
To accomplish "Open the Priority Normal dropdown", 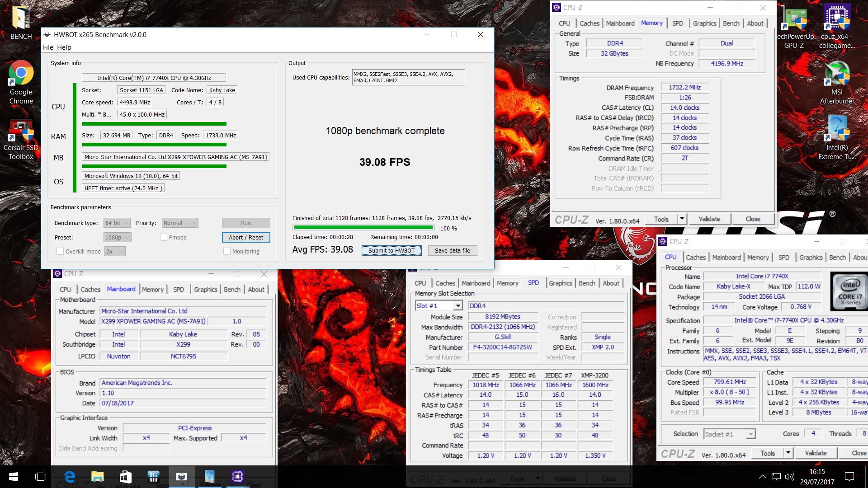I will (180, 223).
